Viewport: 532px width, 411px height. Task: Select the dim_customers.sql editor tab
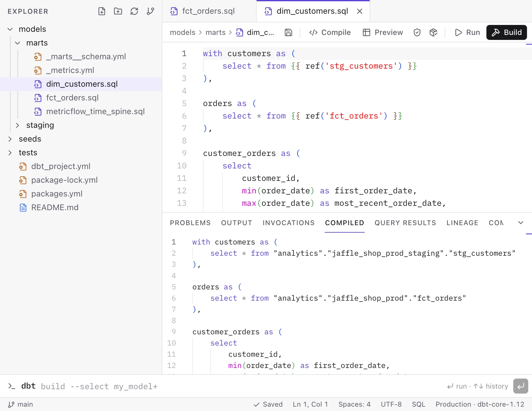(313, 11)
